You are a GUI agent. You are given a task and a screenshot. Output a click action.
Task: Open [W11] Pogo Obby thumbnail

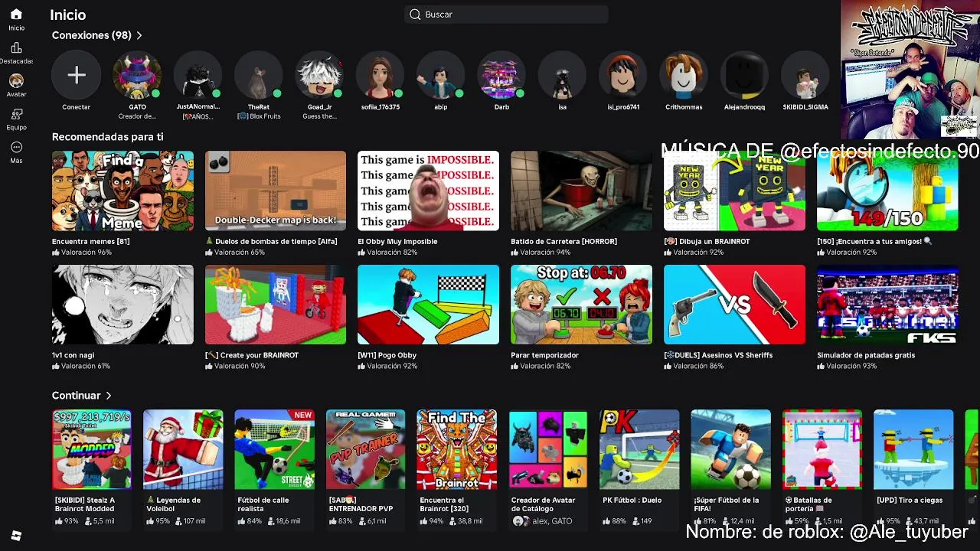pos(428,305)
